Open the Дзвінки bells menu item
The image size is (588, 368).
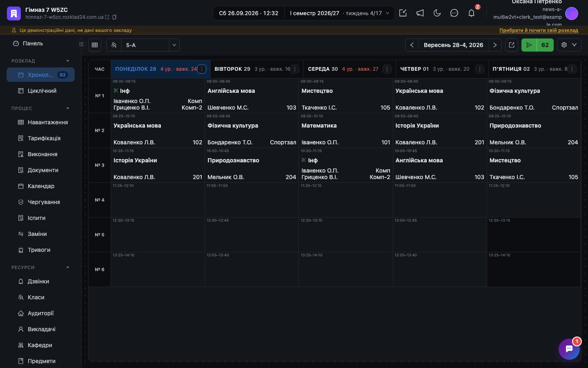click(x=40, y=281)
